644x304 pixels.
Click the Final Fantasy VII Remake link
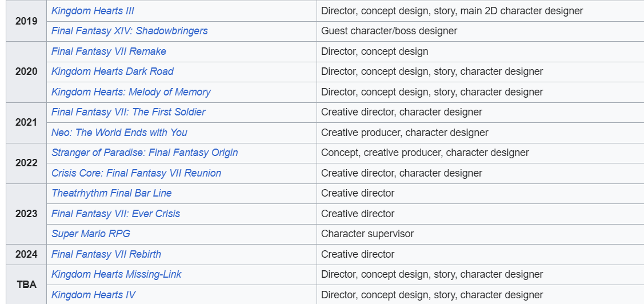(109, 52)
